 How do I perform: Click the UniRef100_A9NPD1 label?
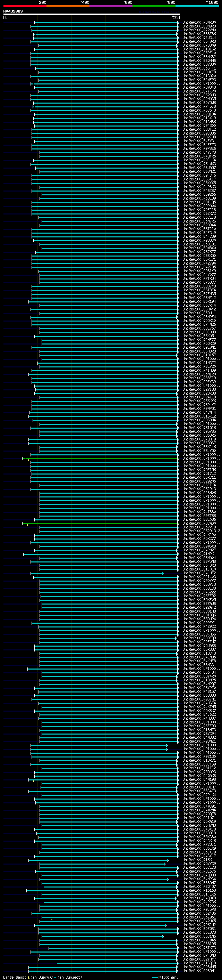[x=199, y=408]
